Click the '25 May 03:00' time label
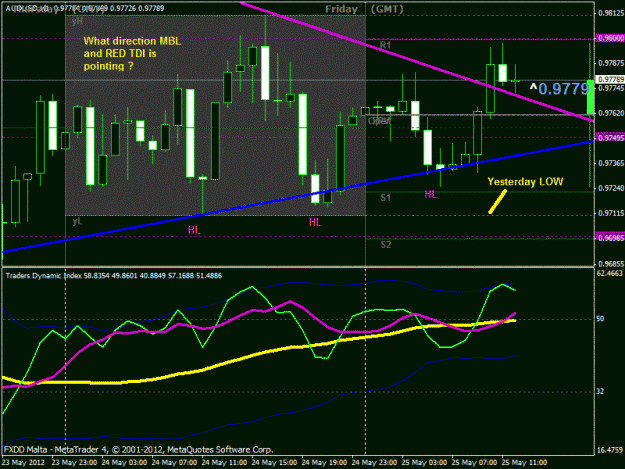Screen dimensions: 625x469 (x=424, y=463)
